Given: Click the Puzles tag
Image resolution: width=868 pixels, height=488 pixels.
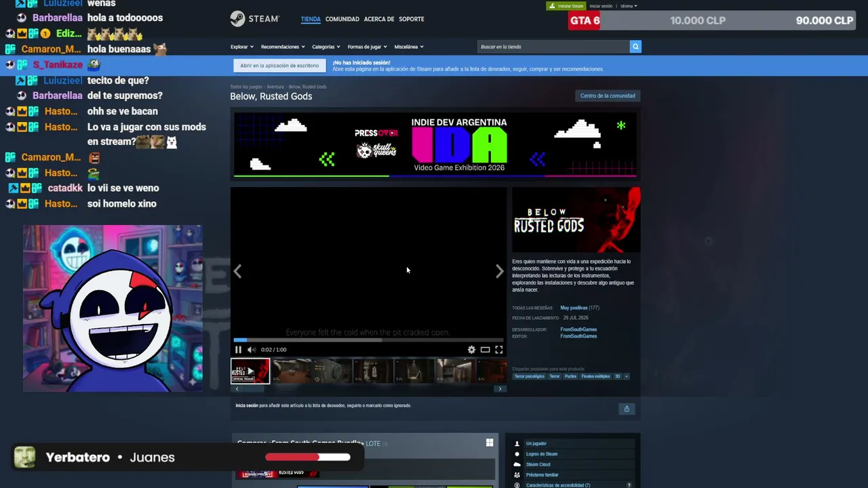Looking at the screenshot, I should click(570, 376).
